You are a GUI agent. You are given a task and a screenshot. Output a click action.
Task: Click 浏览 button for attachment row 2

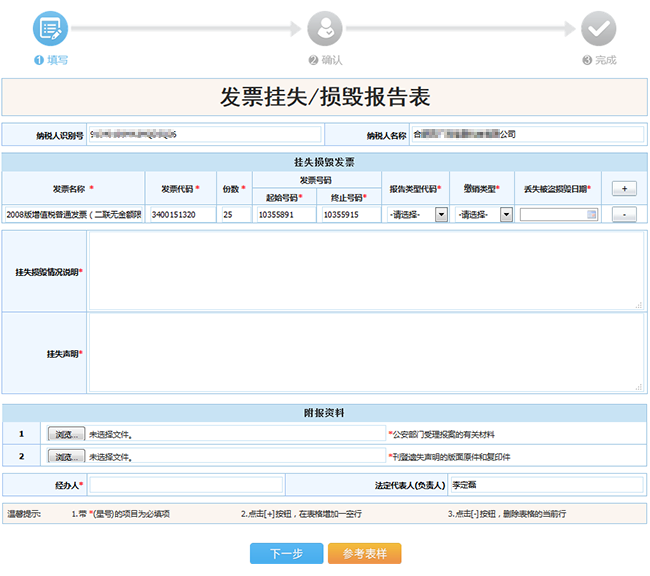66,456
